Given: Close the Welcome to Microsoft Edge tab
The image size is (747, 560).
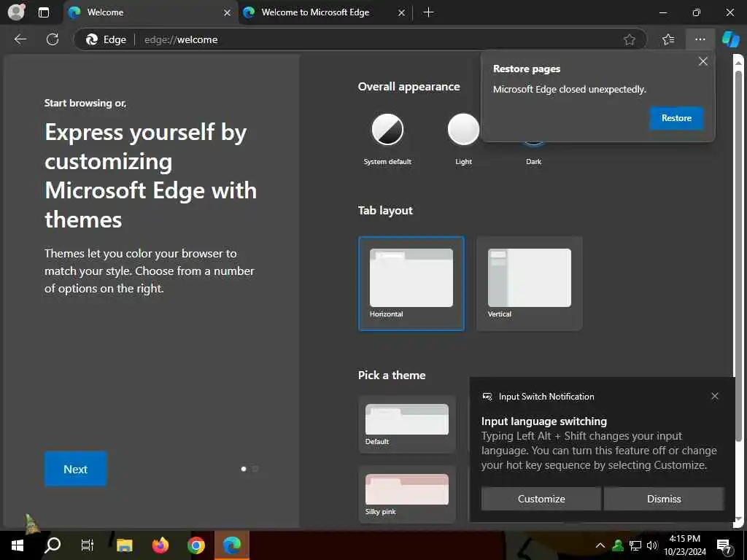Looking at the screenshot, I should (402, 13).
